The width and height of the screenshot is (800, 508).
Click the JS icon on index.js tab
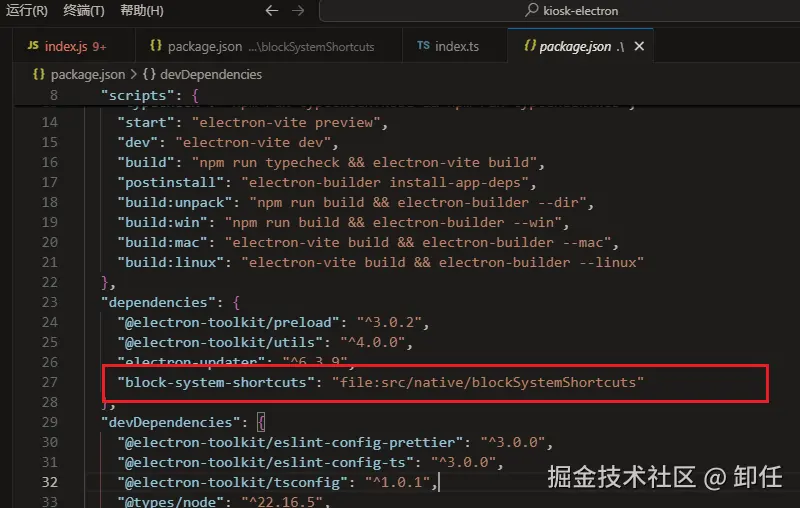(33, 45)
